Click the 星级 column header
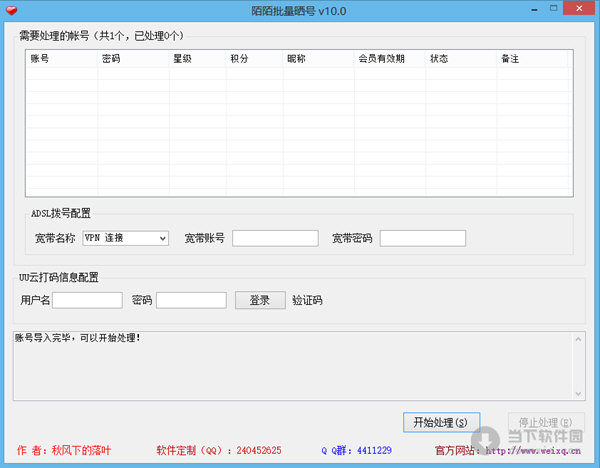Screen dimensions: 600x468 (197, 59)
